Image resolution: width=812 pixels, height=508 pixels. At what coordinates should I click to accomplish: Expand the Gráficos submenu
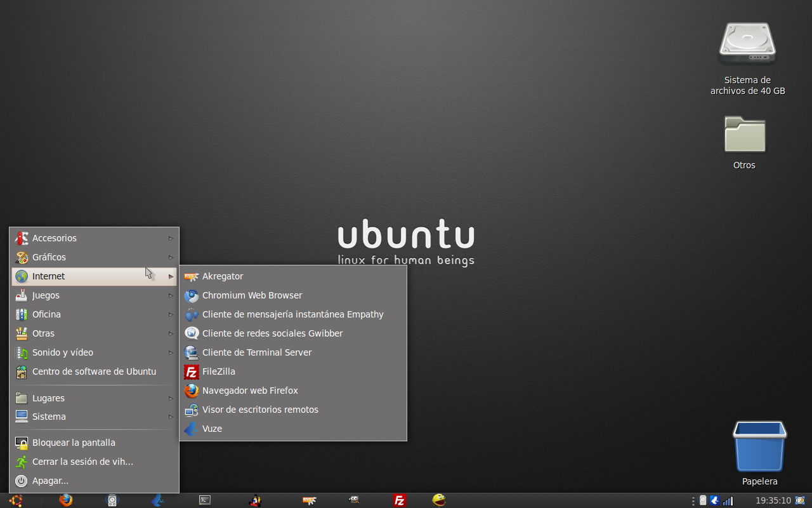tap(94, 257)
